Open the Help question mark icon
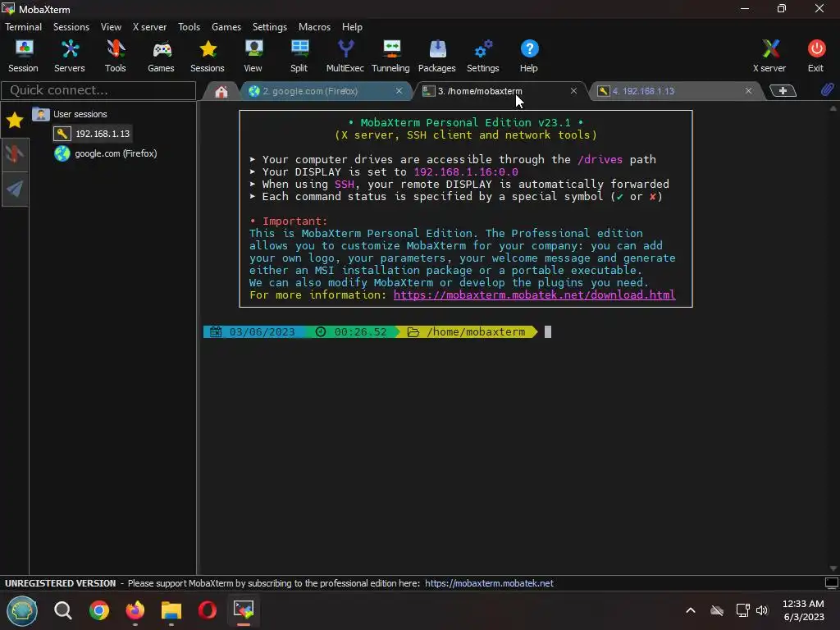 click(529, 56)
